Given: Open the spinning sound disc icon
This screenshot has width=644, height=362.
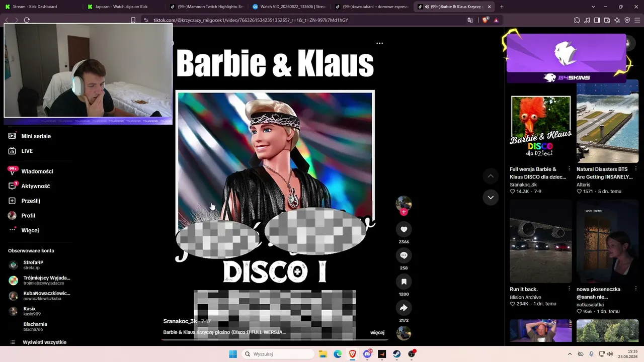Looking at the screenshot, I should pos(404,333).
